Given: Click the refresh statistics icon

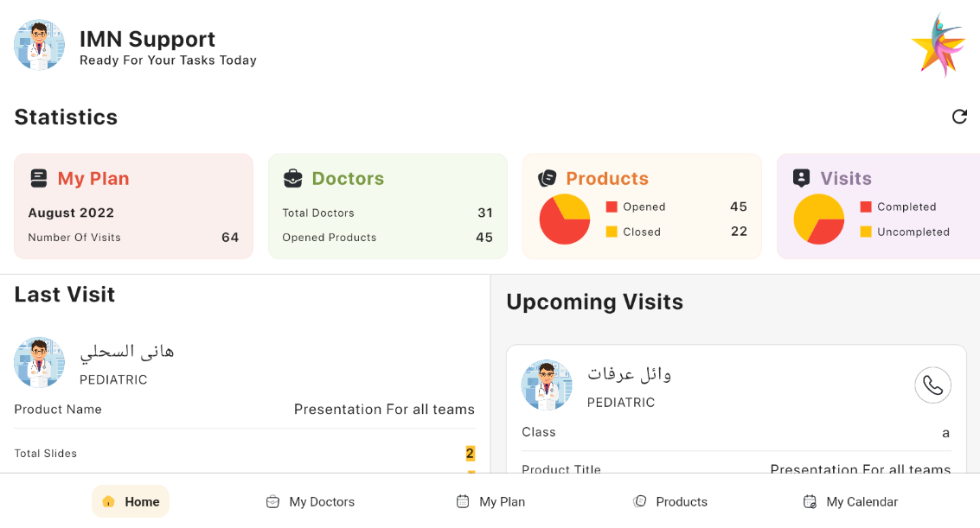Looking at the screenshot, I should pyautogui.click(x=959, y=117).
